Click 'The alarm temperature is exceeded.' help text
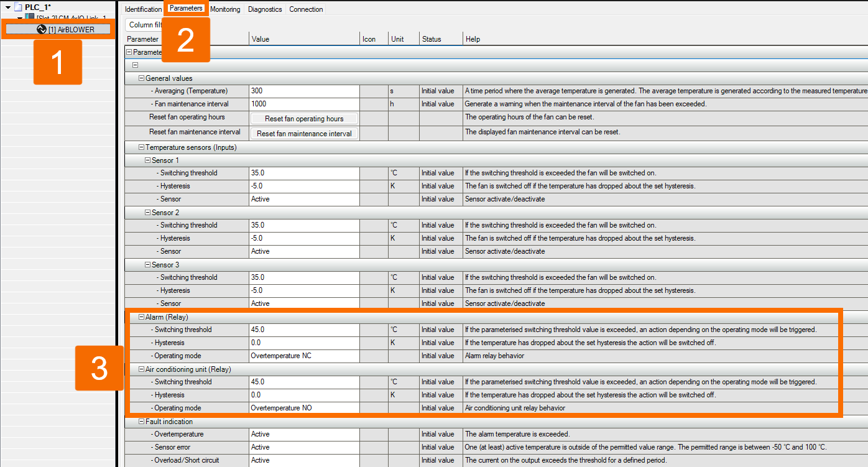Image resolution: width=868 pixels, height=467 pixels. [x=517, y=434]
